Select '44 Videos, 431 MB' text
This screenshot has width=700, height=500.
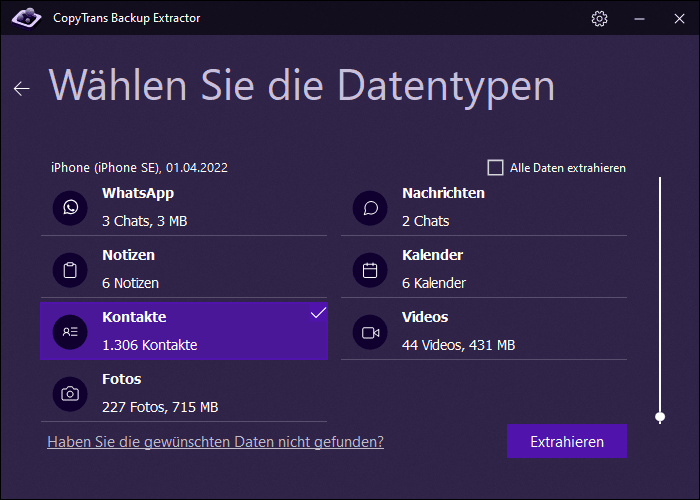pyautogui.click(x=458, y=345)
